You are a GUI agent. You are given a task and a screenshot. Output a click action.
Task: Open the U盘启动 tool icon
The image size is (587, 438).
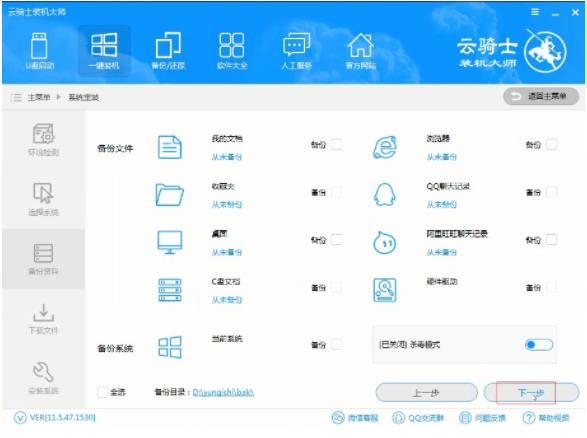pos(39,51)
